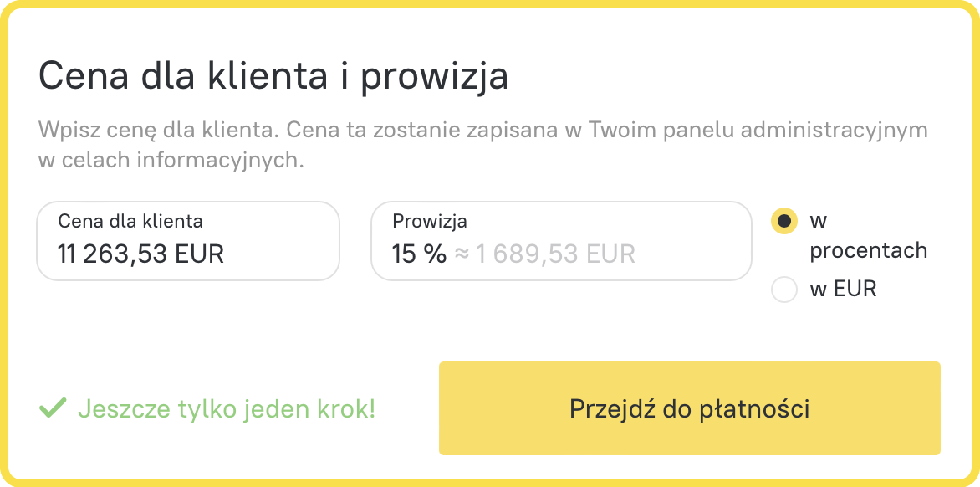This screenshot has height=487, width=980.
Task: Click the "15 %" commission value
Action: [x=419, y=254]
